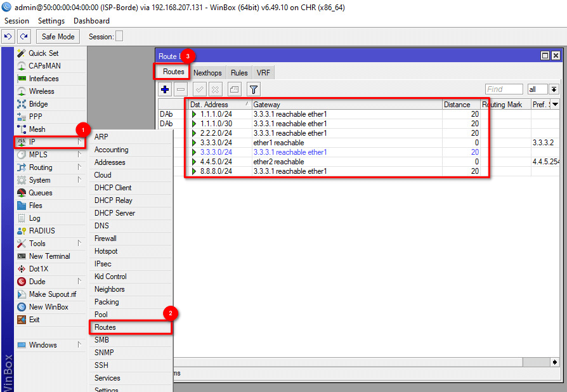Open Interfaces from the sidebar
567x392 pixels.
(43, 79)
